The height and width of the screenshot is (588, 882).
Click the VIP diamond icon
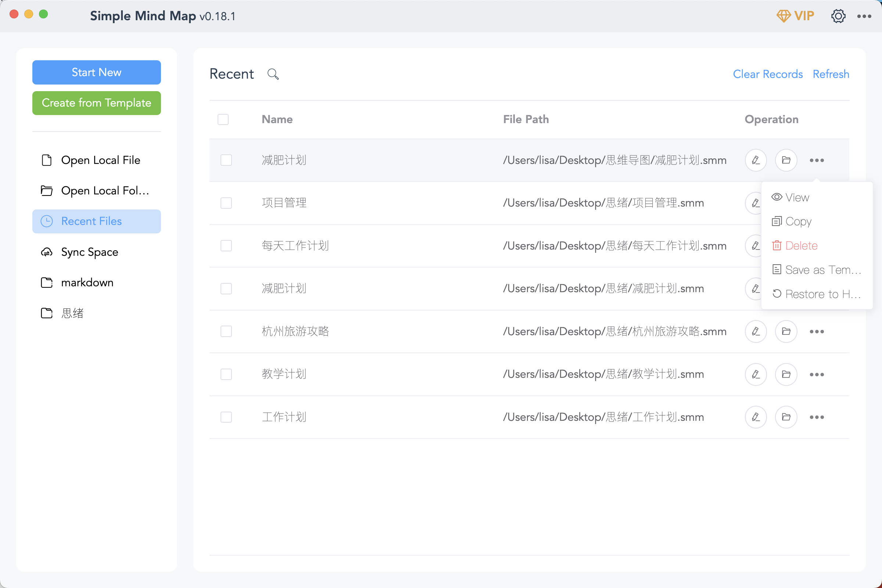(x=784, y=16)
